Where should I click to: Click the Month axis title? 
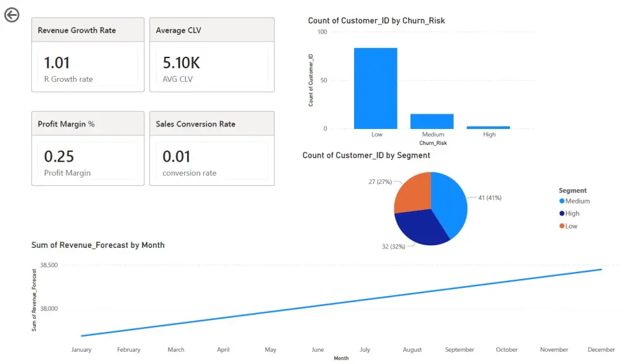(x=341, y=358)
